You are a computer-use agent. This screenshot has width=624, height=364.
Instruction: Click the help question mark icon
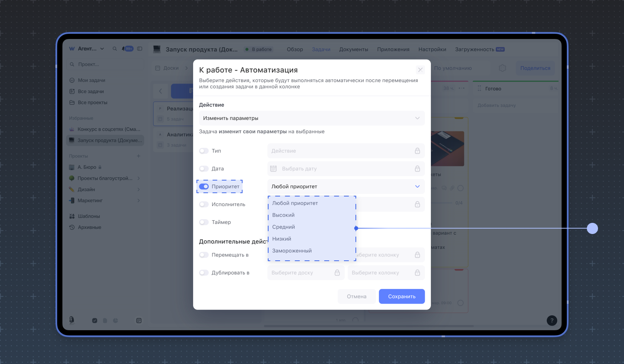(x=552, y=321)
